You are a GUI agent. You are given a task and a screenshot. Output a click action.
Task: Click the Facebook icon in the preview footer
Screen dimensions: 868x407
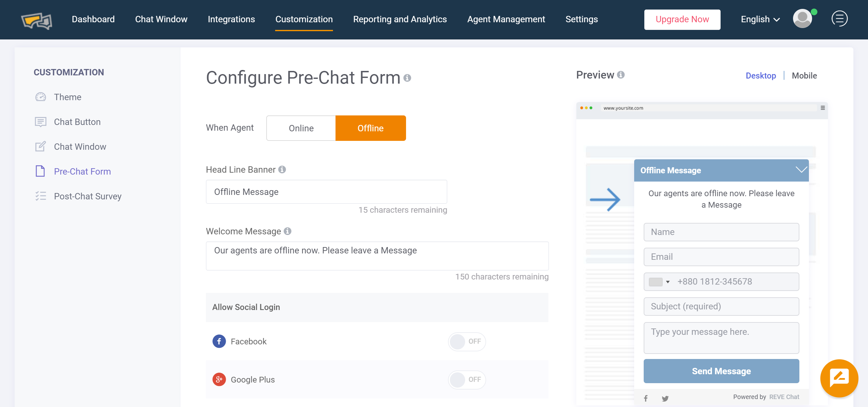tap(646, 398)
